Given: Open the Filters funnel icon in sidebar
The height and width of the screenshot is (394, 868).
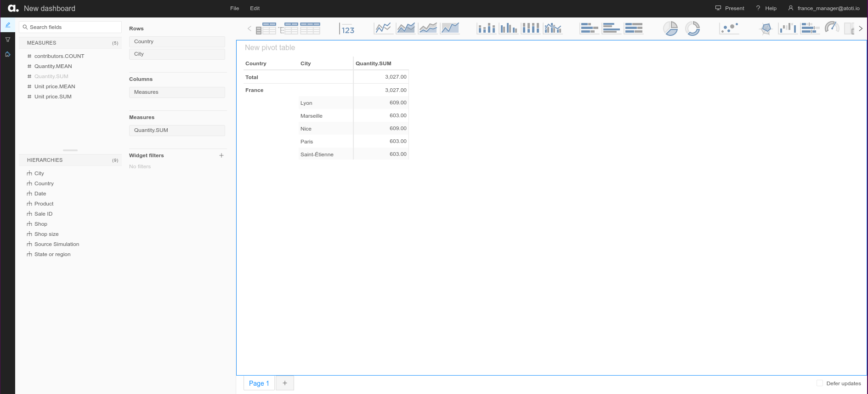Looking at the screenshot, I should [8, 40].
